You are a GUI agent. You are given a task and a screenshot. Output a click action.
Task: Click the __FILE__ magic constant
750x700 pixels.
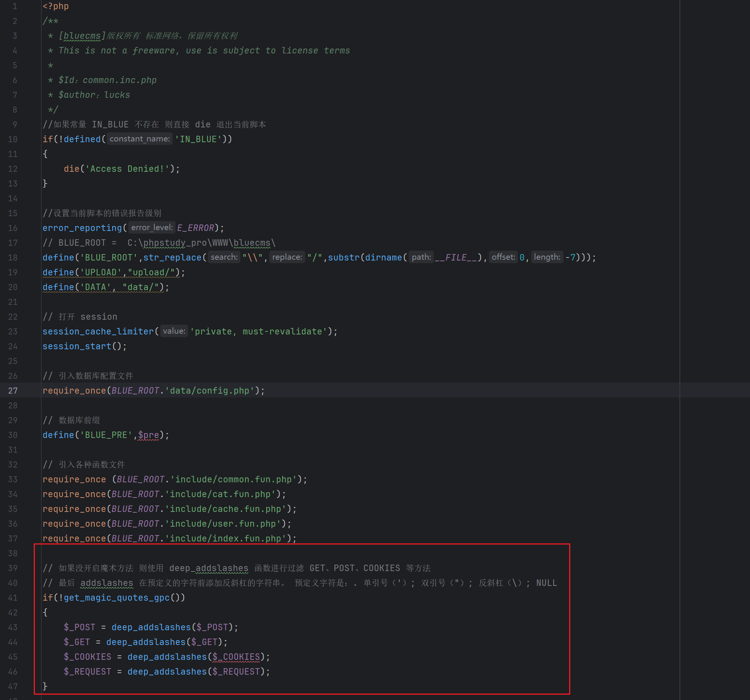(x=456, y=257)
